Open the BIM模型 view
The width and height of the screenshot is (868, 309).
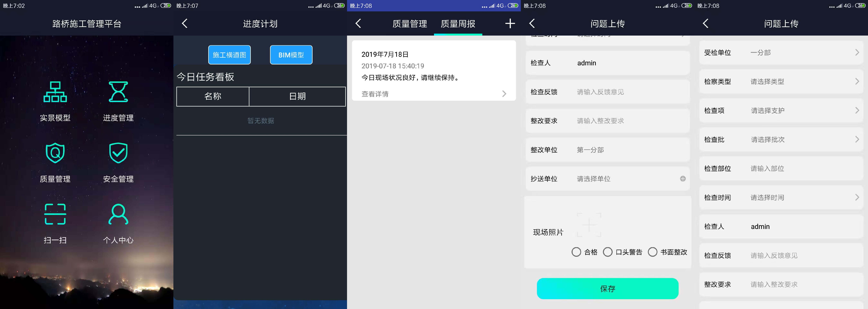(x=291, y=55)
